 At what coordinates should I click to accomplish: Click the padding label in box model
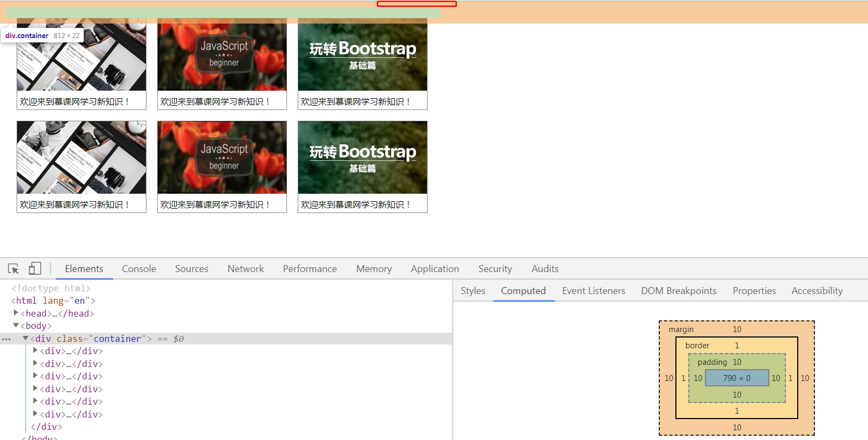coord(712,362)
